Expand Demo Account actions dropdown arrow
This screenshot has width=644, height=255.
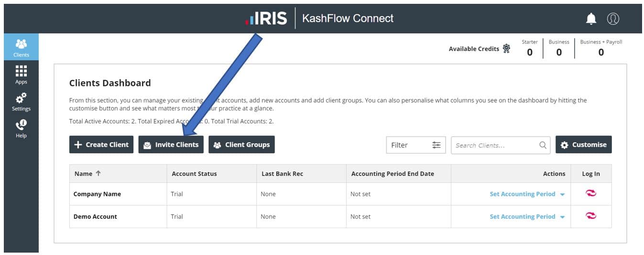[x=562, y=217]
